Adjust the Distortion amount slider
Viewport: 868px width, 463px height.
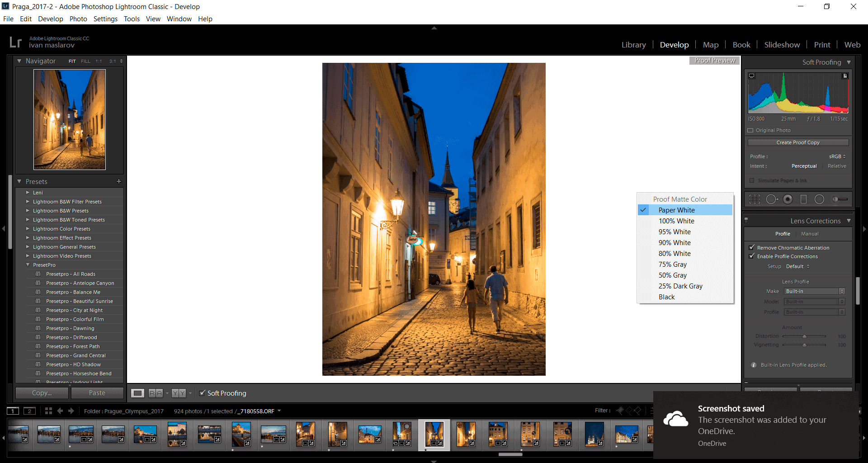(804, 336)
